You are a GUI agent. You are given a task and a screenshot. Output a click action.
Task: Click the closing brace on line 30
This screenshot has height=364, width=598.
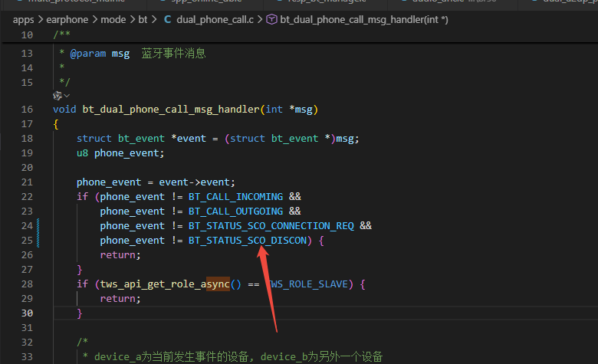(x=79, y=313)
